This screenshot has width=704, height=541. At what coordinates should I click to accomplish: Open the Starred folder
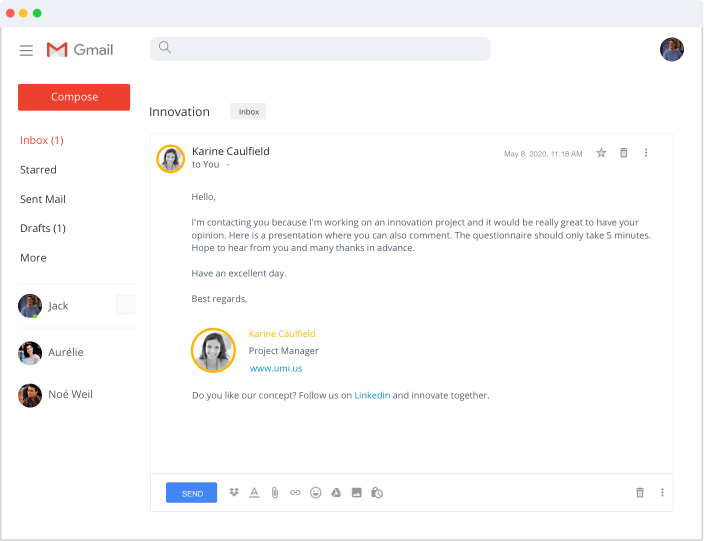pyautogui.click(x=38, y=170)
